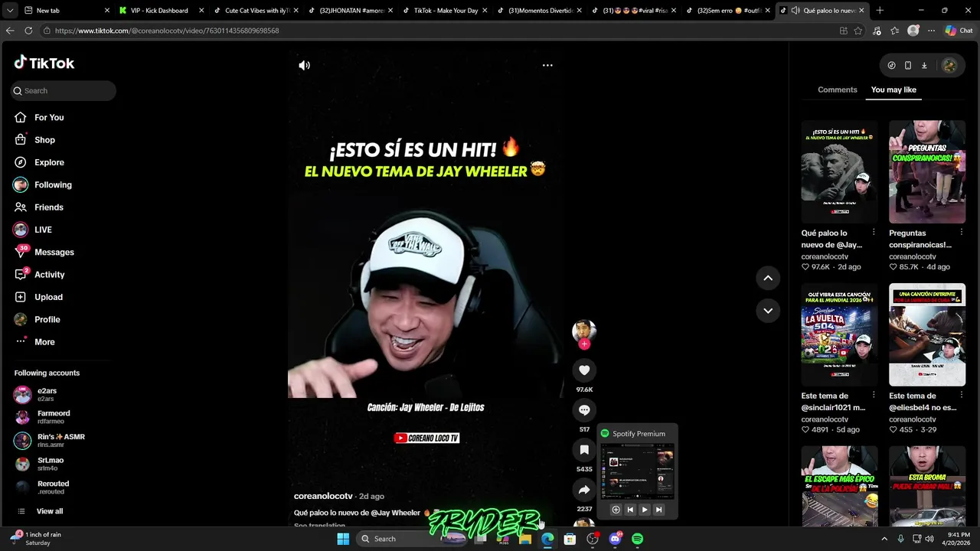Open options for sinclair1021 recommended video
The image size is (980, 551).
[874, 396]
